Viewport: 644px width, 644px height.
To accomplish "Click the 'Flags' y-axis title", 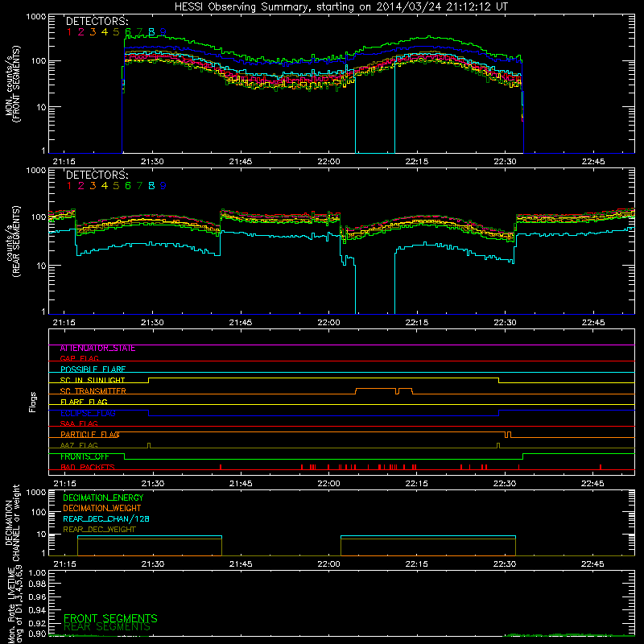I will click(x=33, y=402).
